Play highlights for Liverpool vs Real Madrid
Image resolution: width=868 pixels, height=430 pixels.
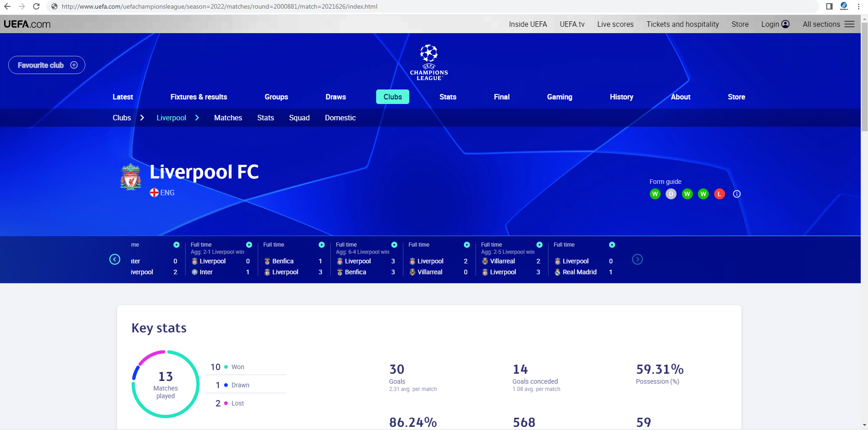pyautogui.click(x=612, y=245)
